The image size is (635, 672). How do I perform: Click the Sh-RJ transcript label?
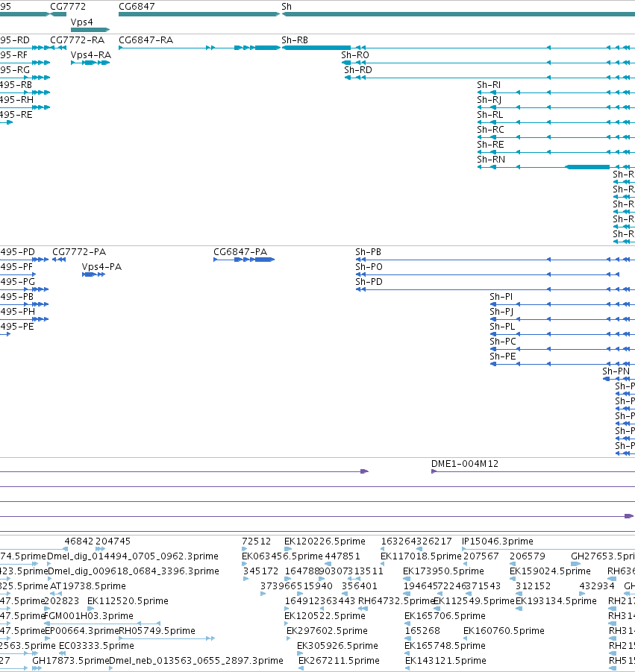[x=489, y=100]
